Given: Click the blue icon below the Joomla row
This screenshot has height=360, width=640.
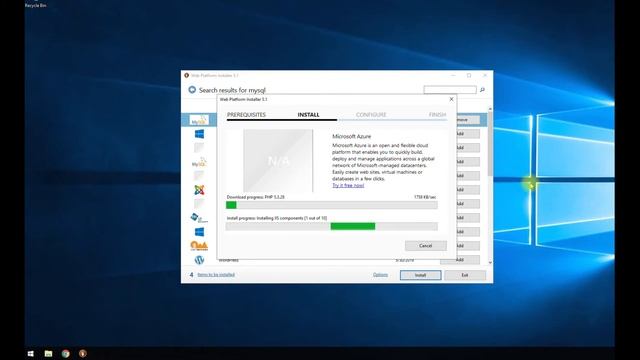Looking at the screenshot, I should [x=199, y=218].
